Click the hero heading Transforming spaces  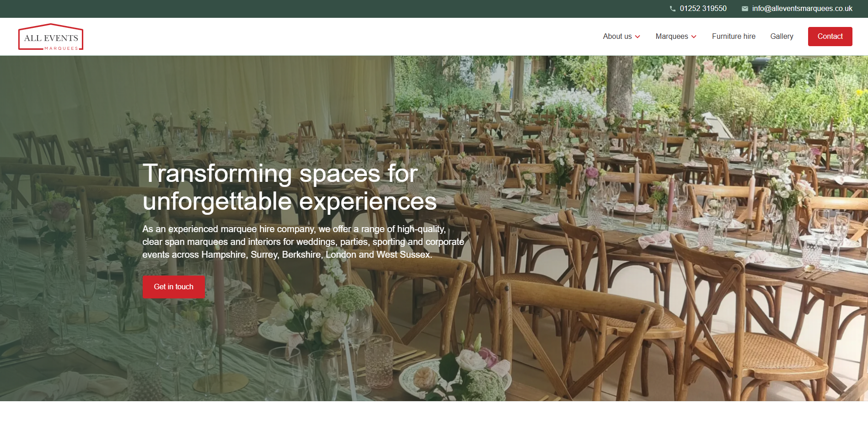[x=289, y=187]
